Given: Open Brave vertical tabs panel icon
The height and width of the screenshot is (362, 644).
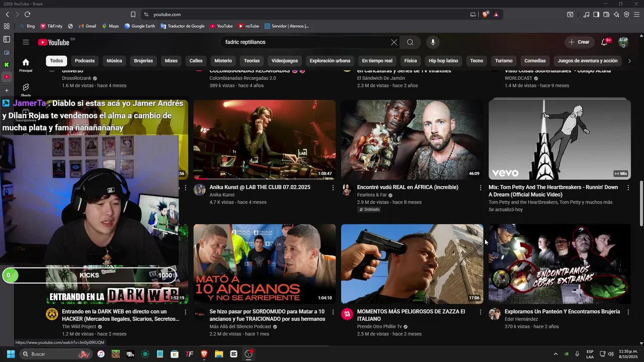Looking at the screenshot, I should pyautogui.click(x=7, y=39).
